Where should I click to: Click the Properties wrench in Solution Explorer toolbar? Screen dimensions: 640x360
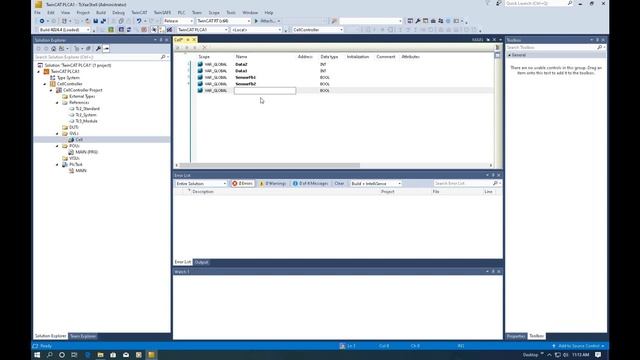click(98, 49)
